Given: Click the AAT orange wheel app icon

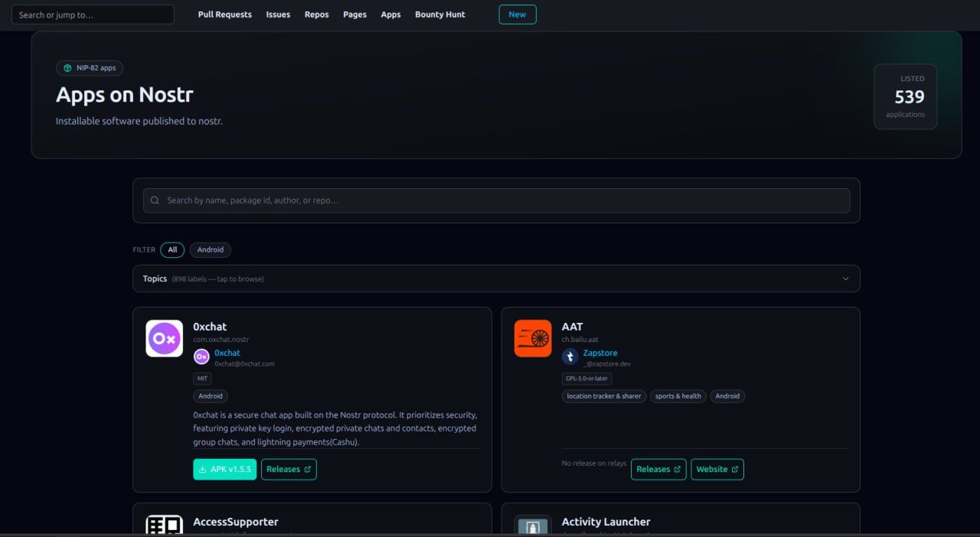Looking at the screenshot, I should click(533, 338).
